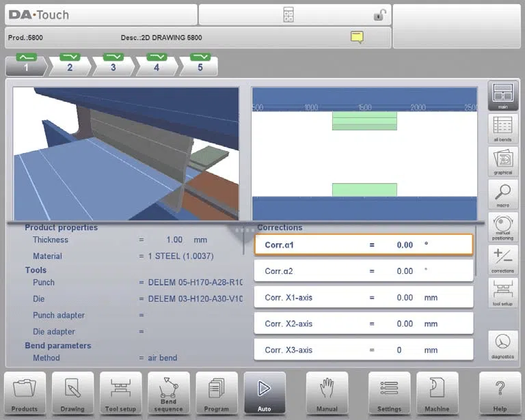The image size is (525, 420).
Task: Open the calculator icon in top bar
Action: point(288,15)
